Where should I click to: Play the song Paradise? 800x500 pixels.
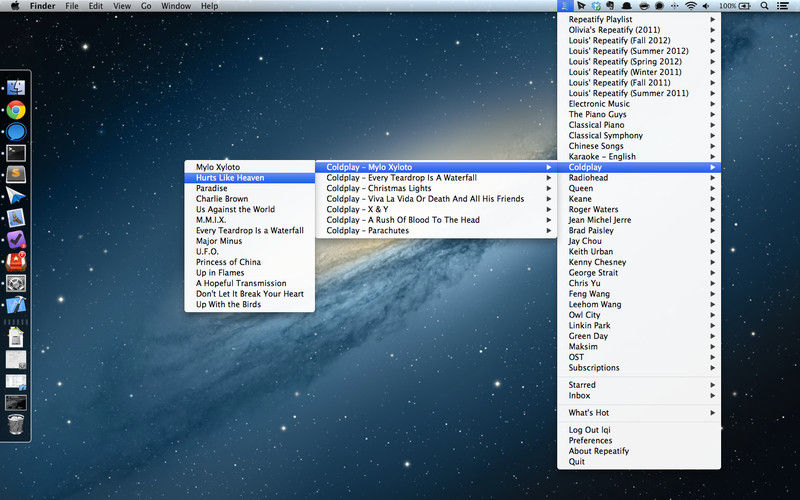249,188
